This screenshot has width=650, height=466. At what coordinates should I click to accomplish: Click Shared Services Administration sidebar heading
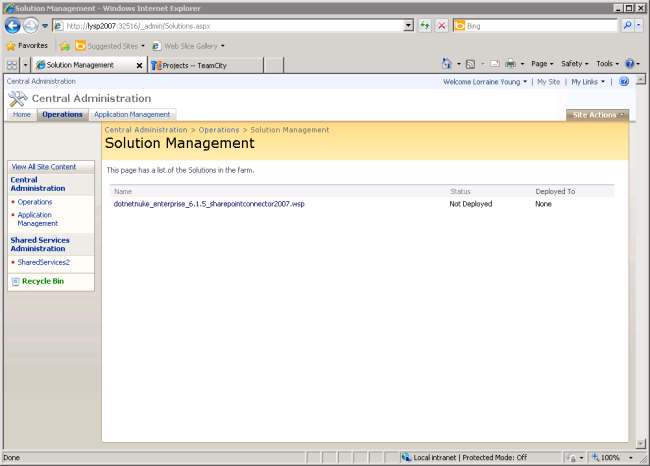point(40,244)
